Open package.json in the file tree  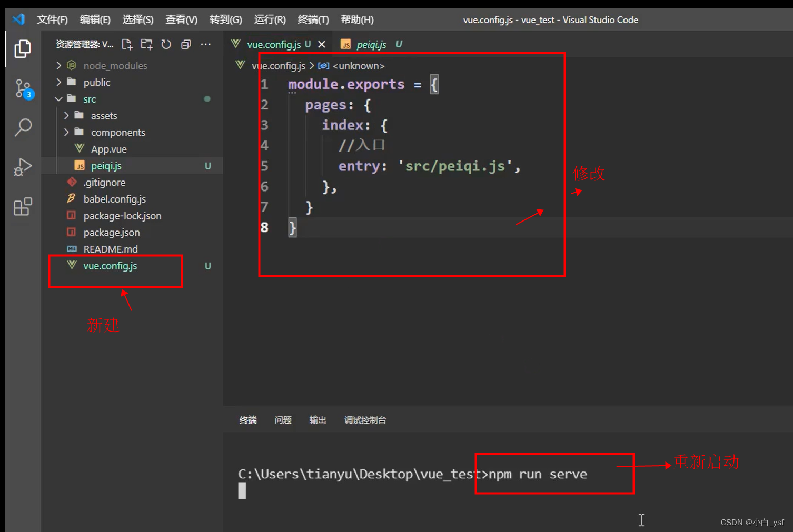[x=132, y=232]
